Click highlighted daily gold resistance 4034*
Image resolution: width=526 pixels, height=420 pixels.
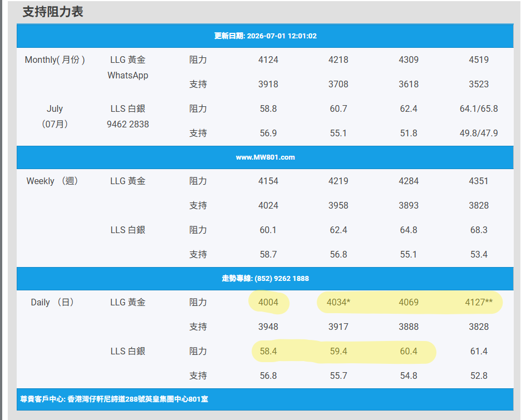(x=338, y=303)
